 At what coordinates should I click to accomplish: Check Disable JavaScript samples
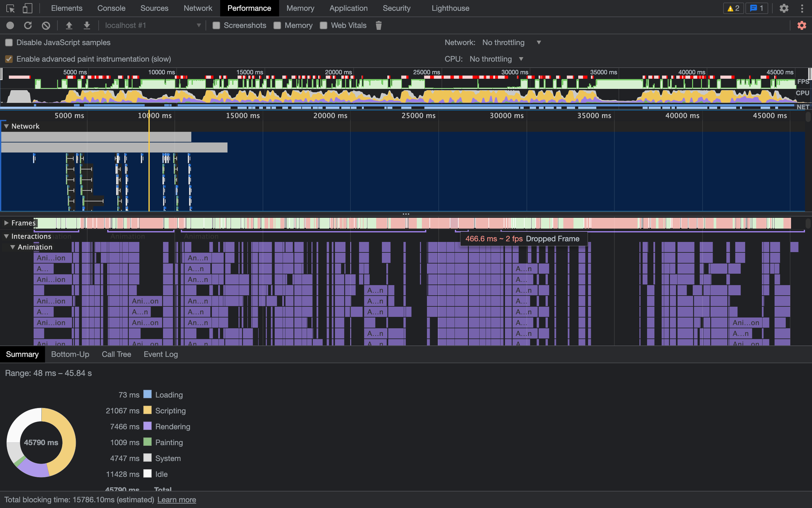(x=9, y=43)
